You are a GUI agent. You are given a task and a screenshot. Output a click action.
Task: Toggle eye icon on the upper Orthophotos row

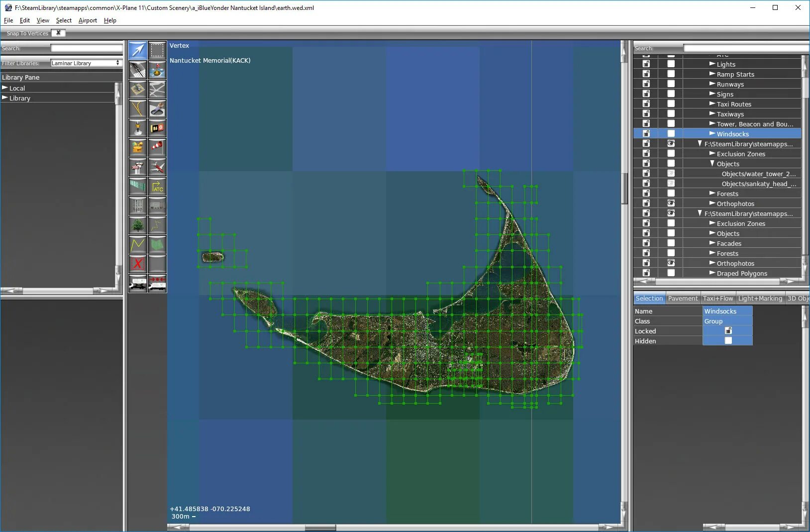point(671,203)
